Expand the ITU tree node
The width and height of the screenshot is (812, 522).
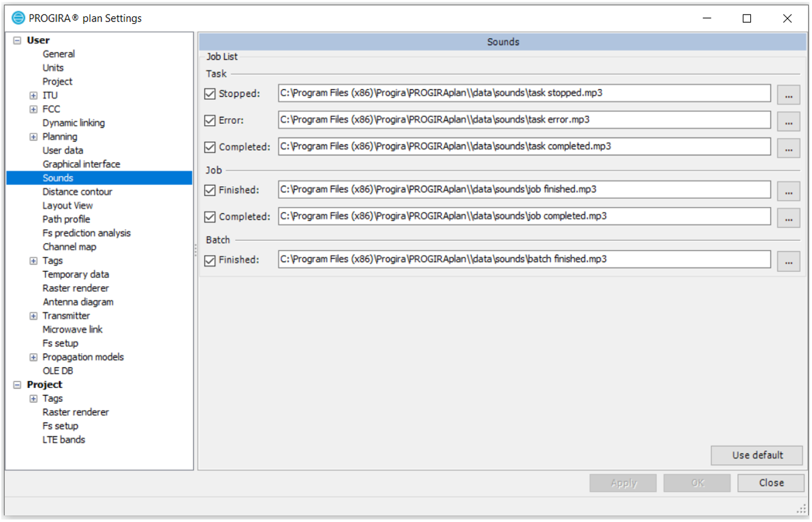[x=33, y=96]
